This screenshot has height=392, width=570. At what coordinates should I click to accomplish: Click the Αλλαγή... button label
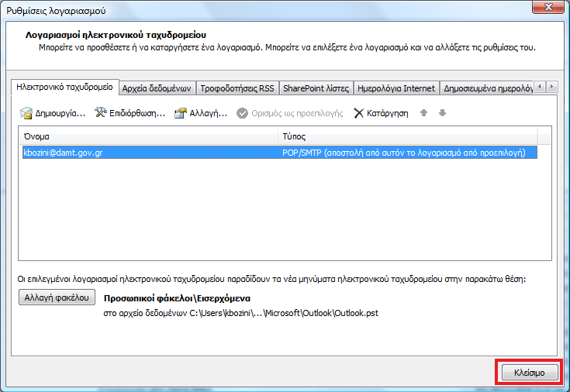click(209, 113)
